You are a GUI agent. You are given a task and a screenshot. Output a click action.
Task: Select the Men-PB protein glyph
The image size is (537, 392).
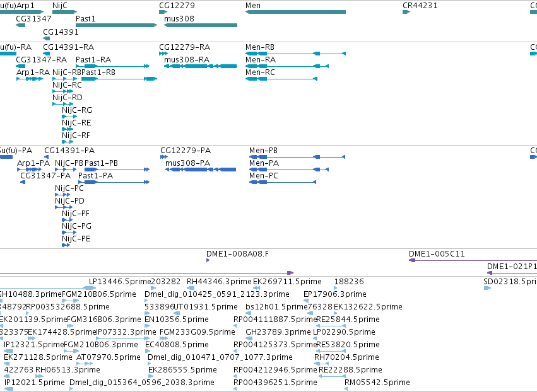click(x=297, y=157)
